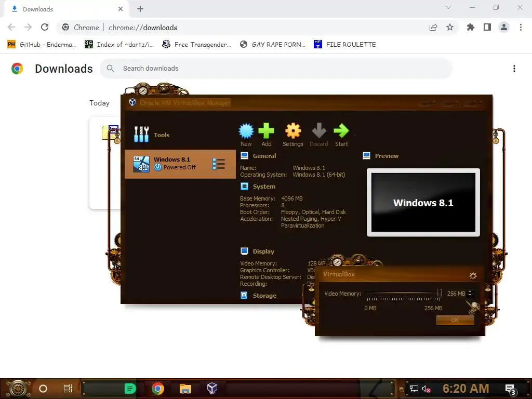Open the notification center with 3 alerts
Viewport: 532px width, 399px height.
coord(511,390)
